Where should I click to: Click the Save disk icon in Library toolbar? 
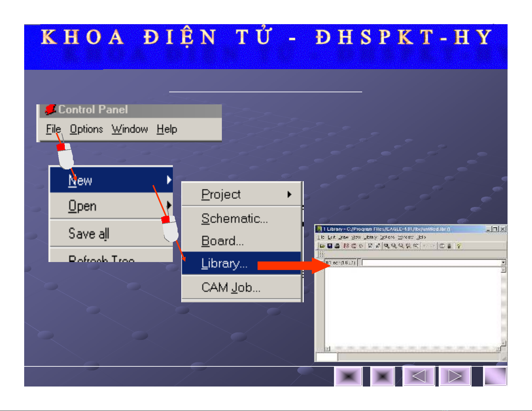(330, 246)
